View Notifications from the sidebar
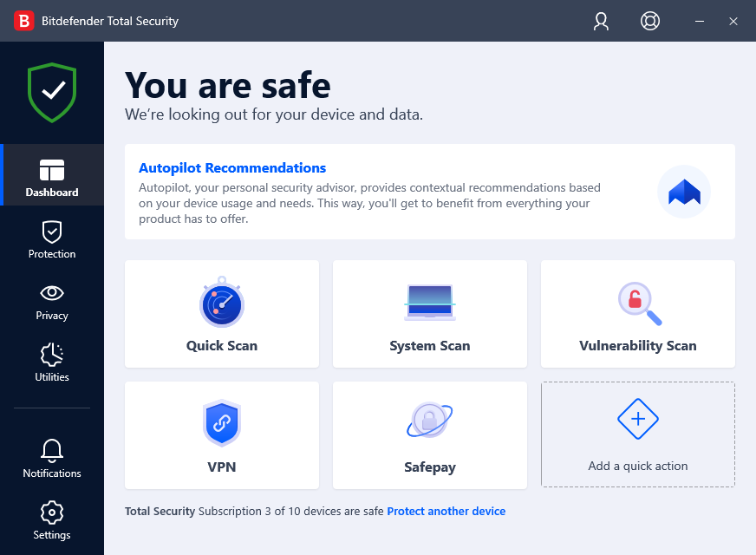This screenshot has height=555, width=756. coord(52,459)
